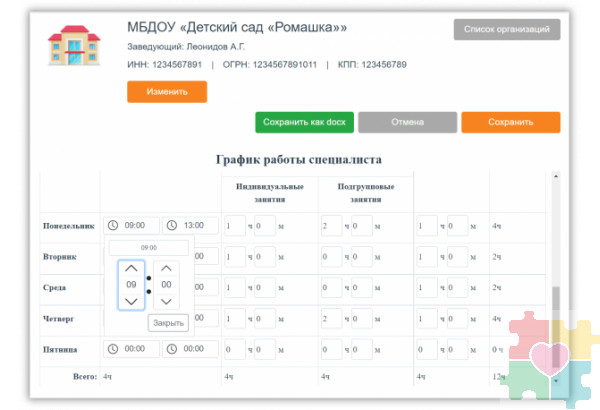The image size is (600, 410).
Task: Click the ИНН: 1234567891 text
Action: pos(165,65)
